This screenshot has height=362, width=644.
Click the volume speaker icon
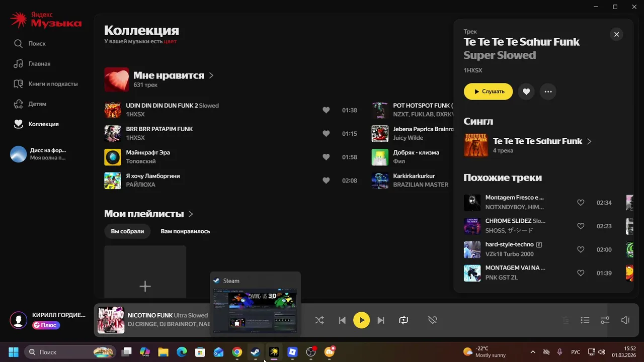click(x=625, y=320)
